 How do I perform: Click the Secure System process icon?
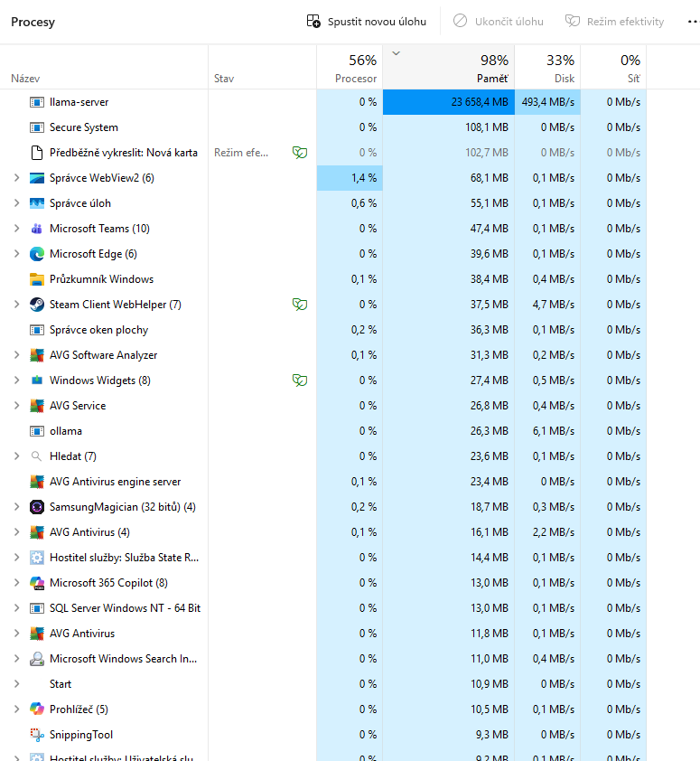(x=37, y=127)
